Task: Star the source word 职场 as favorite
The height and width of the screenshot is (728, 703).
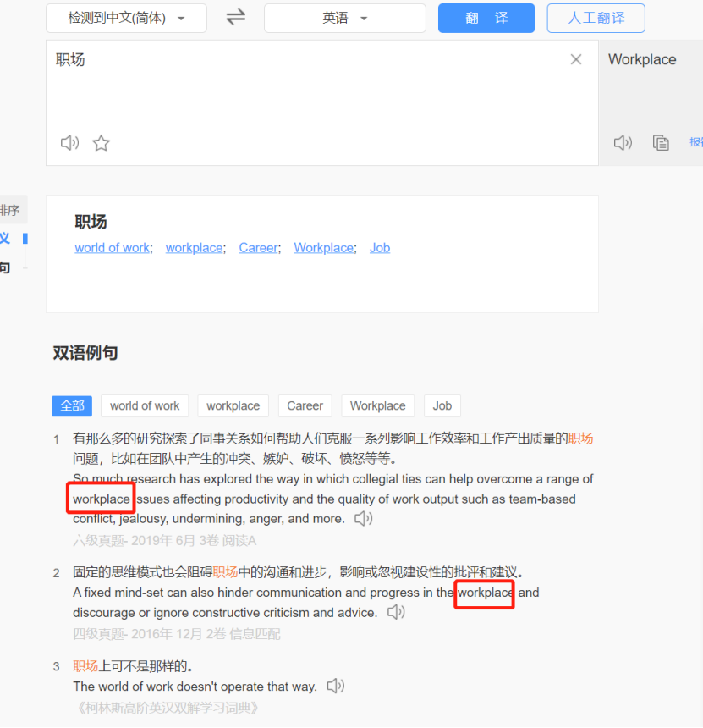Action: pos(101,143)
